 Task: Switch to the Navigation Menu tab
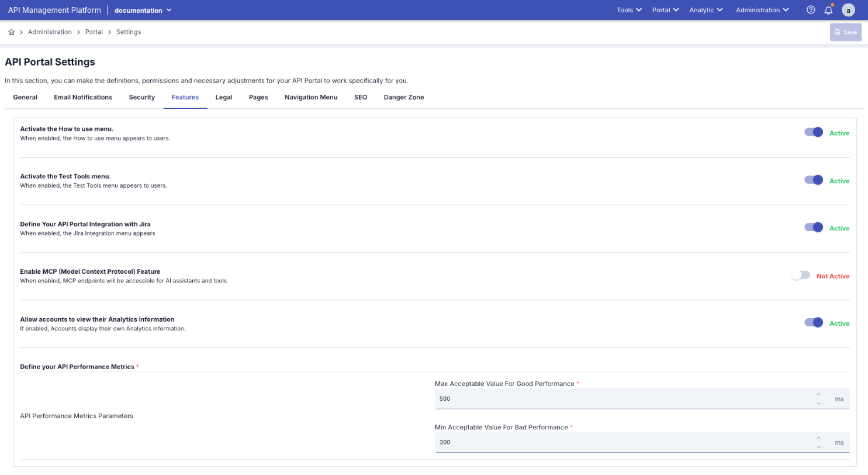(311, 98)
